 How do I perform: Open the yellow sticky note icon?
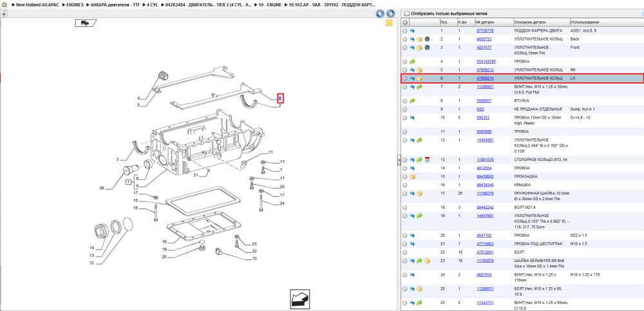tap(388, 23)
